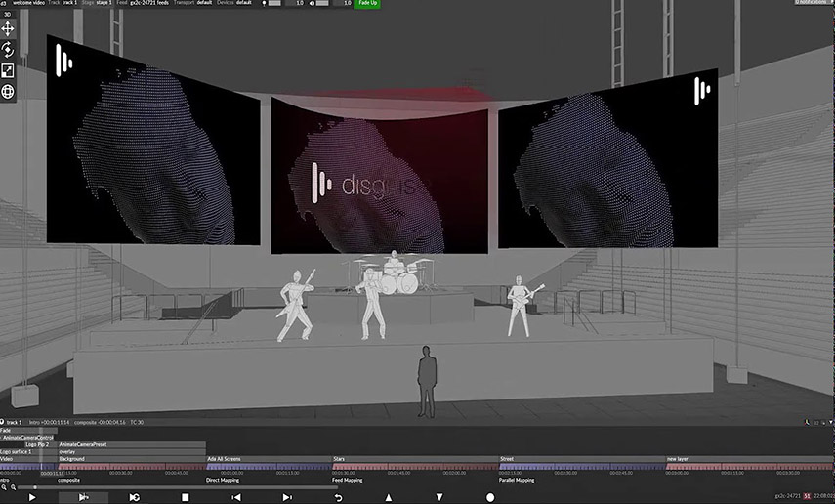Click the up triangle transport button
This screenshot has width=835, height=504.
pyautogui.click(x=389, y=497)
